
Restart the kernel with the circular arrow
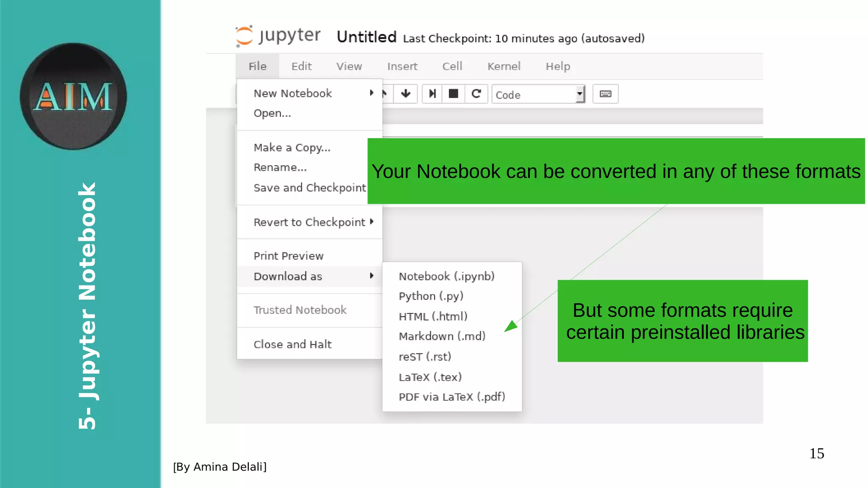coord(476,94)
